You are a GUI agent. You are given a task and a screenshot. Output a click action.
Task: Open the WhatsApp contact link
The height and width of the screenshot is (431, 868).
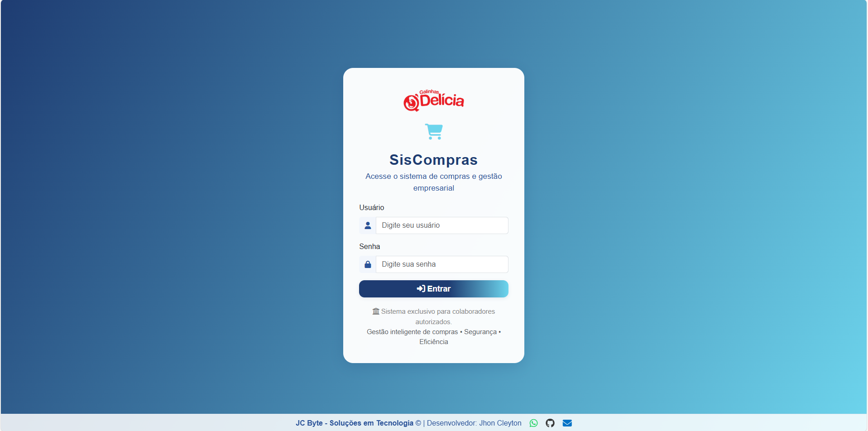(x=533, y=423)
